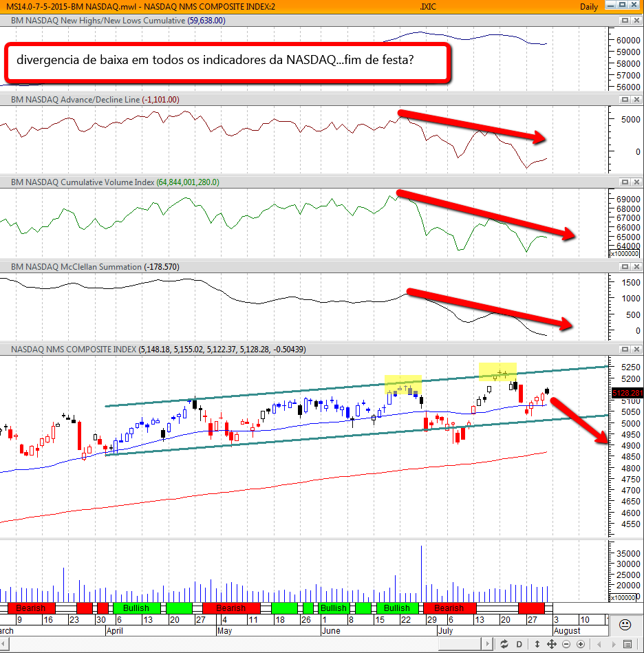Image resolution: width=644 pixels, height=653 pixels.
Task: Maximize the Cumulative Volume Index panel
Action: 625,182
